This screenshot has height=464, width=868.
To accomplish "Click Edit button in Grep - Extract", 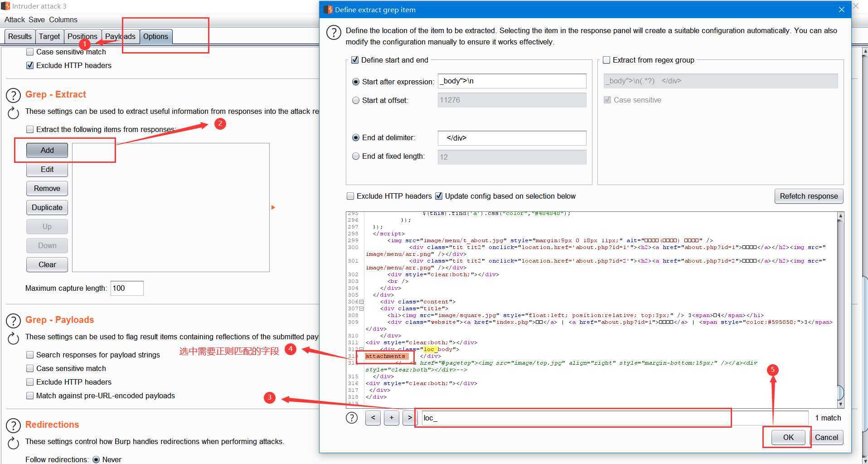I will pyautogui.click(x=47, y=169).
